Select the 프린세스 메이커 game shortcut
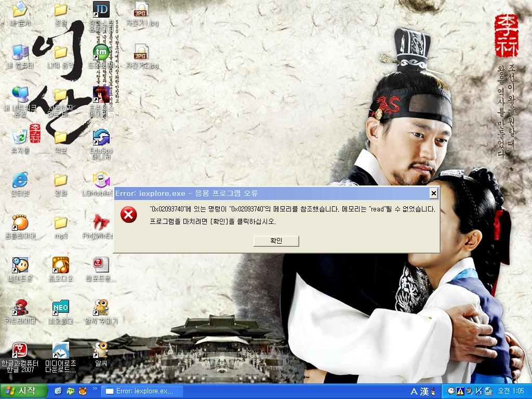This screenshot has height=399, width=532. [101, 101]
